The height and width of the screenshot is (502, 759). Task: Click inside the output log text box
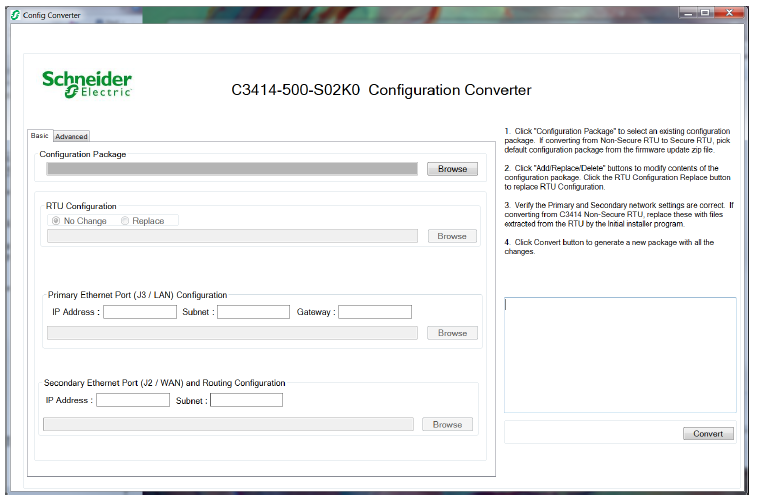click(x=620, y=355)
